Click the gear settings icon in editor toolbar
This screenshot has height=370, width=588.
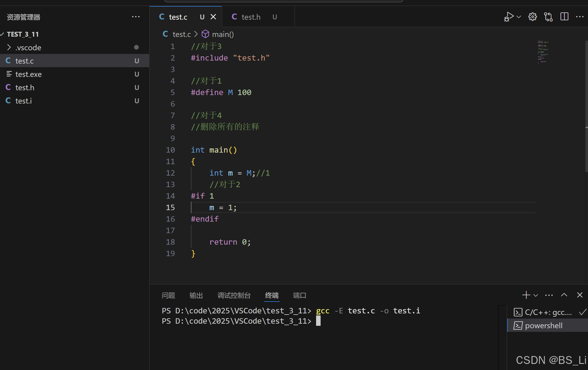533,17
